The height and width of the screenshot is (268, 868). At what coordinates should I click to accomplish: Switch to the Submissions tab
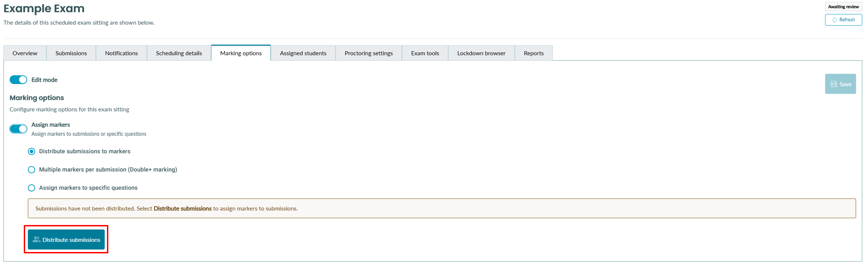71,54
